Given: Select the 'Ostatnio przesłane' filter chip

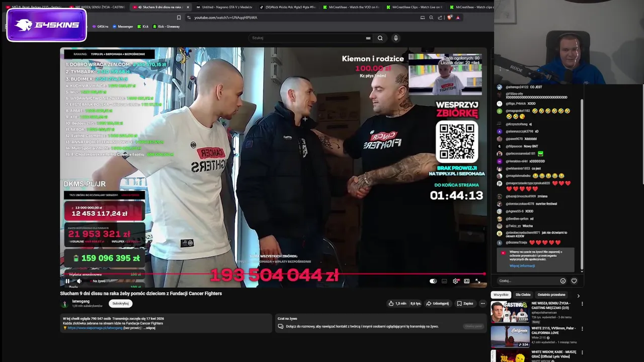Looking at the screenshot, I should [x=551, y=295].
